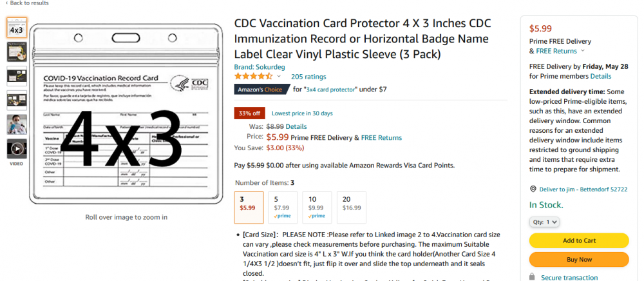The image size is (644, 281).
Task: Open the Qty quantity dropdown
Action: [544, 222]
